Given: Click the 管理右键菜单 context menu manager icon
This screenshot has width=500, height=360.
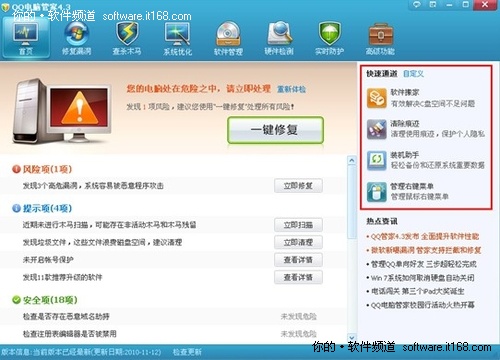Looking at the screenshot, I should [x=377, y=192].
